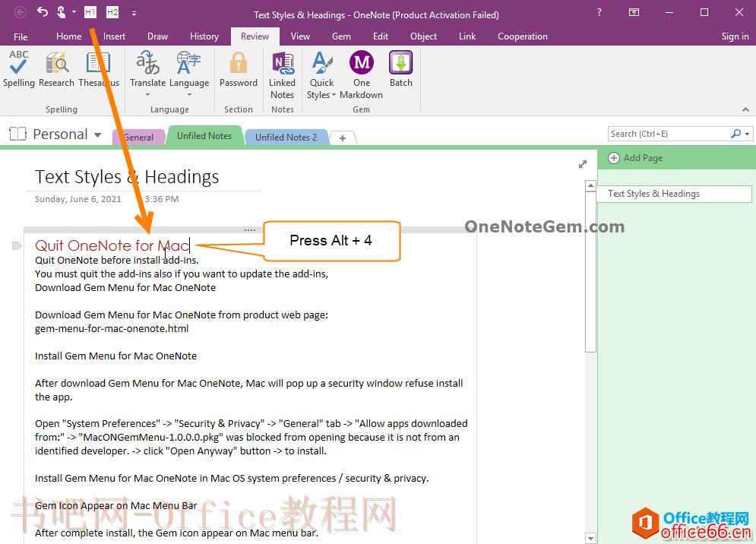This screenshot has width=756, height=544.
Task: Open the Gem ribbon tab
Action: [x=341, y=36]
